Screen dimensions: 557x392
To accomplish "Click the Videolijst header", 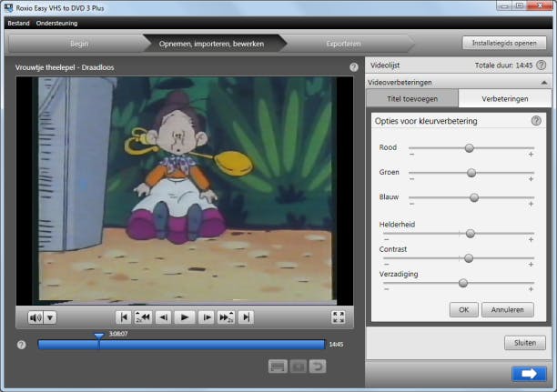I will coord(385,65).
